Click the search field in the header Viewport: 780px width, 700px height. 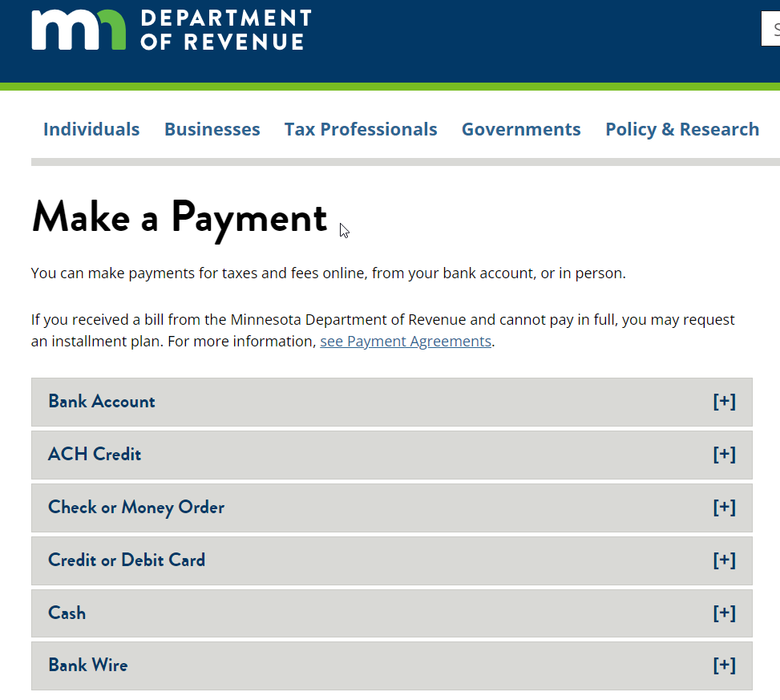(x=771, y=30)
